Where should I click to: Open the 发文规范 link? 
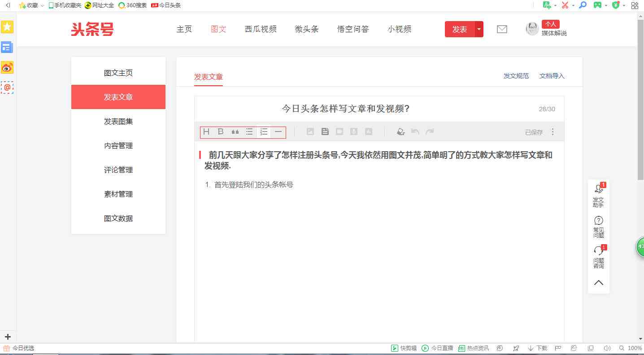(x=516, y=76)
